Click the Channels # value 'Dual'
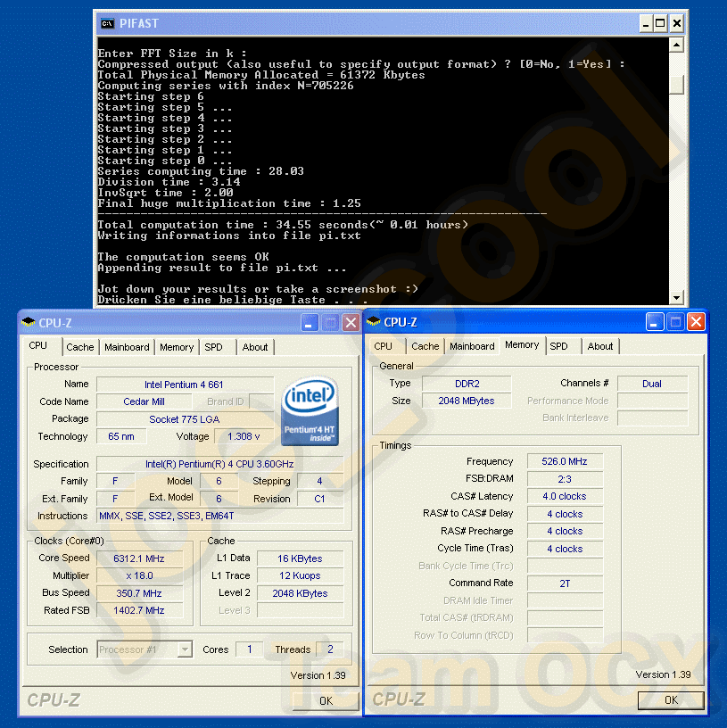The height and width of the screenshot is (728, 727). coord(652,384)
